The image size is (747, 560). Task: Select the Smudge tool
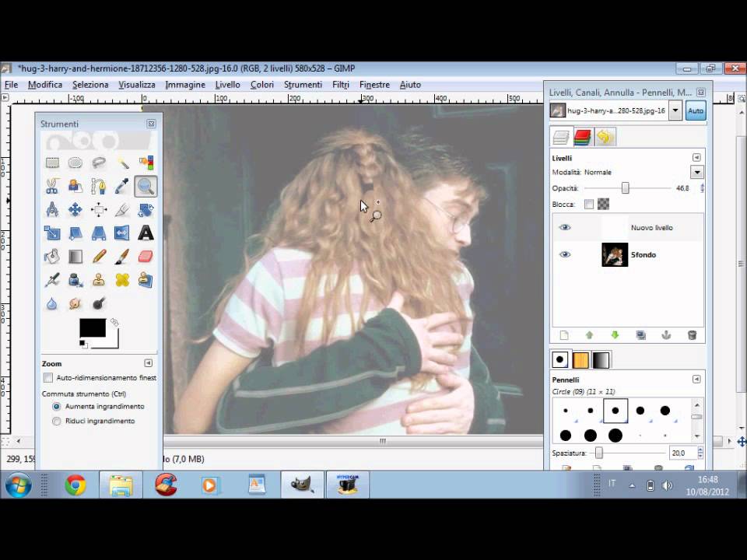(x=75, y=303)
